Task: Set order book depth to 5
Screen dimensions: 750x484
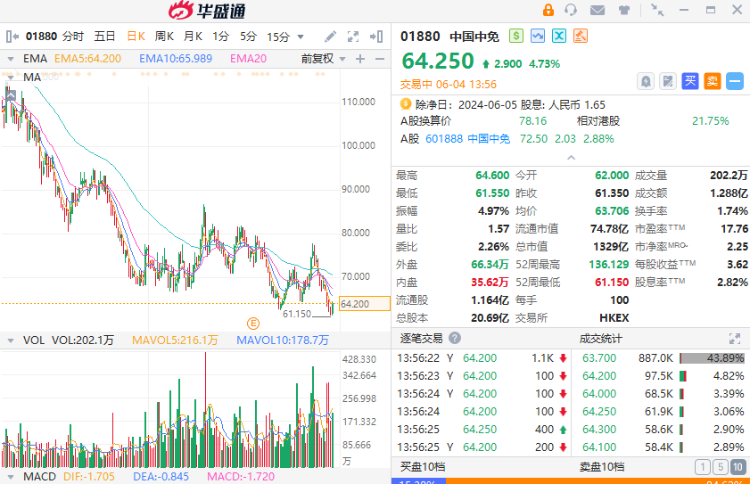Action: pos(720,467)
